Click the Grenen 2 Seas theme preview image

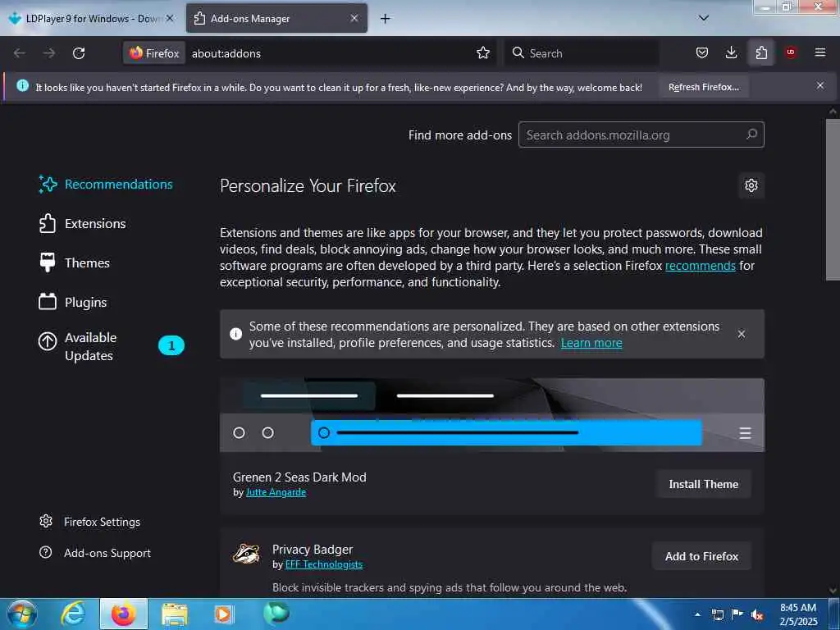click(x=492, y=415)
